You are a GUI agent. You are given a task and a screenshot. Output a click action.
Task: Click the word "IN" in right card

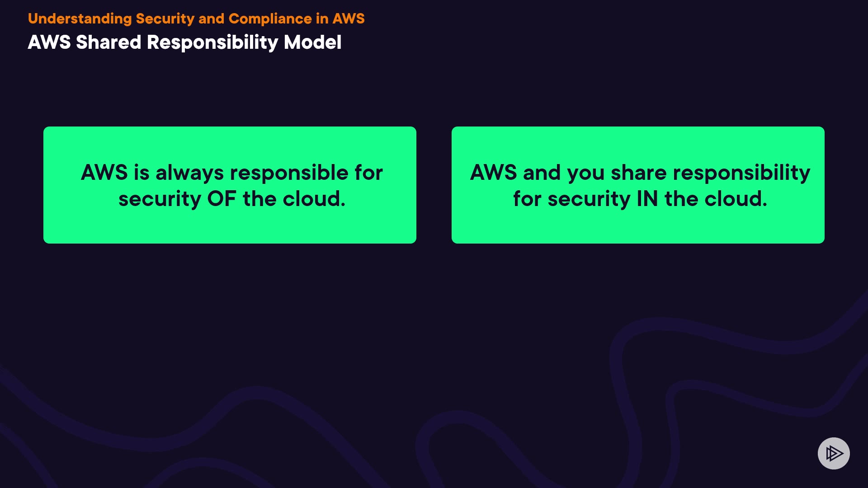tap(647, 199)
